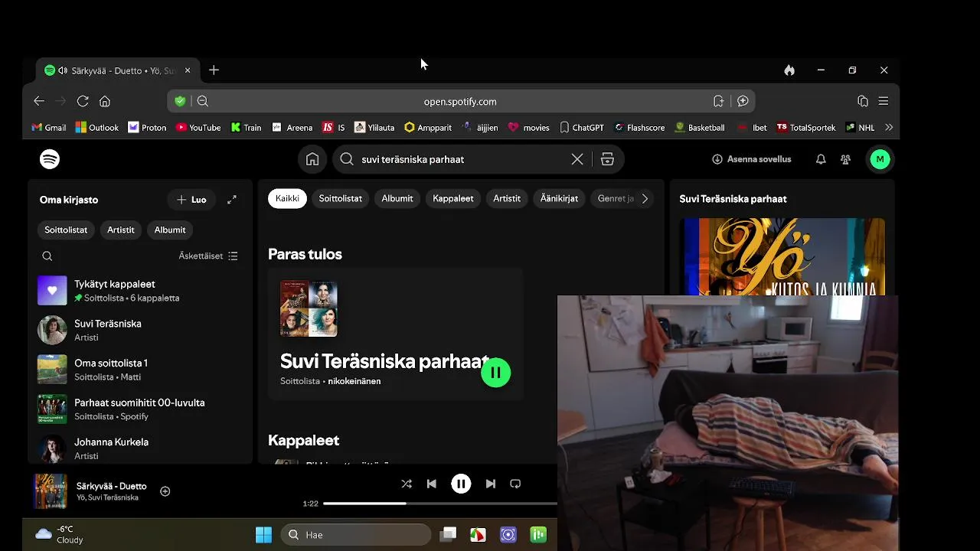Open the browser hamburger menu
This screenshot has width=980, height=551.
tap(884, 101)
